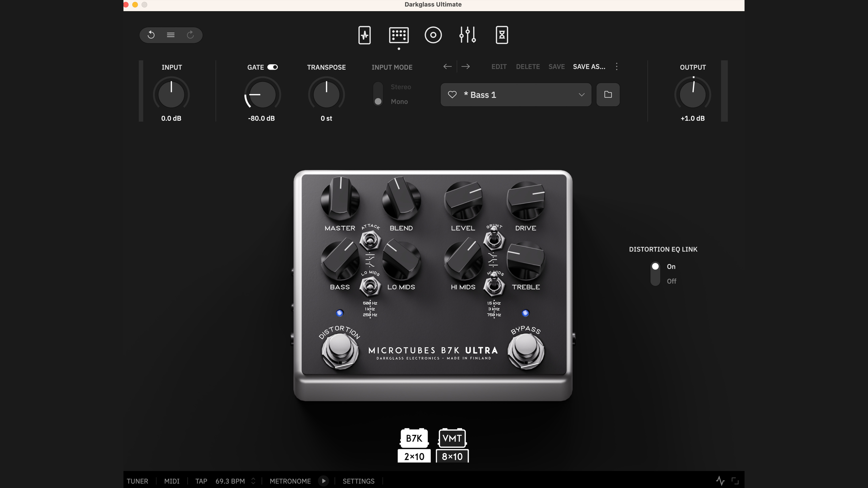
Task: Click the BASS knob on pedal
Action: (340, 259)
